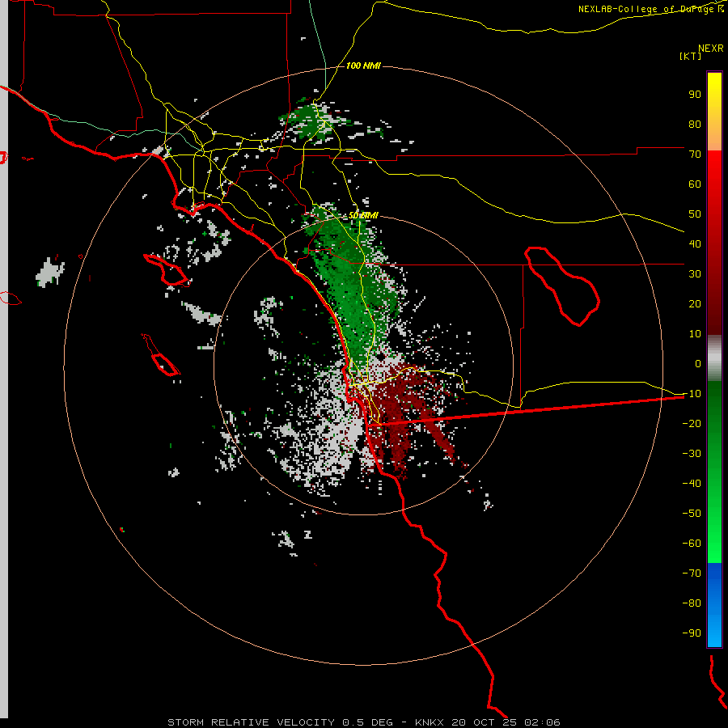728x728 pixels.
Task: Click the 0 value on the velocity scale
Action: point(698,363)
